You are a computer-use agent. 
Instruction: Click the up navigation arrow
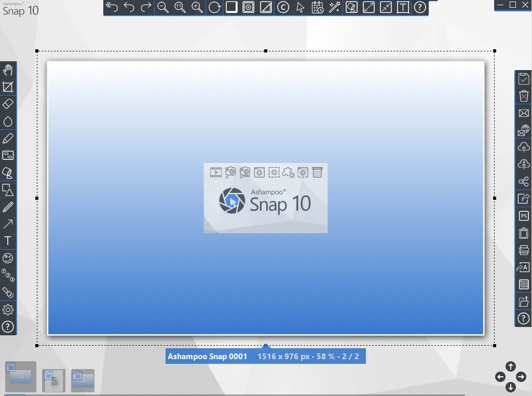coord(511,366)
